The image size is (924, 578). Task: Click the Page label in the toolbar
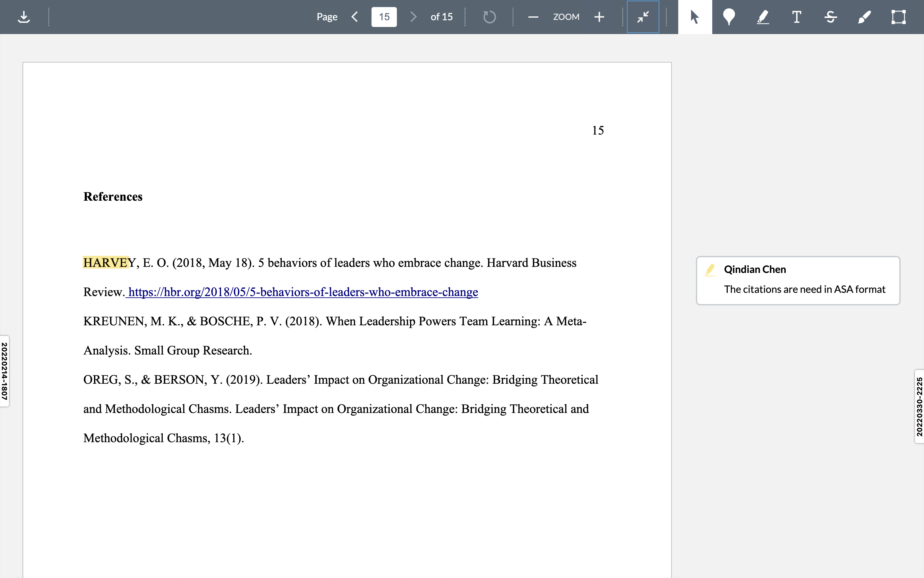pos(327,17)
